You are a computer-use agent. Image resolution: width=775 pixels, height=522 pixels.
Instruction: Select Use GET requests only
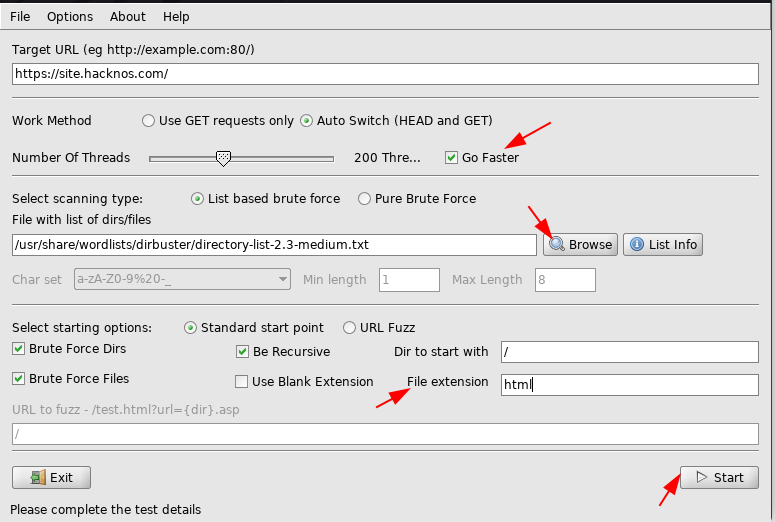[x=148, y=121]
